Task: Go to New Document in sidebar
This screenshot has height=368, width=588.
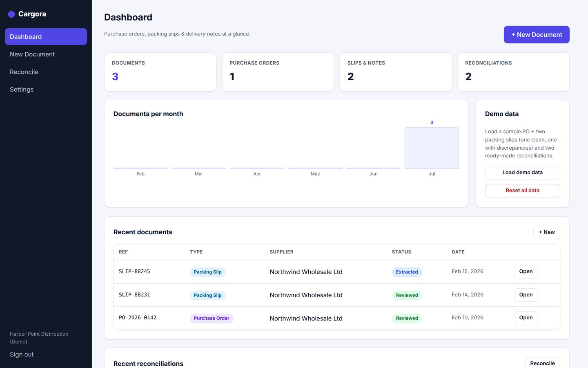Action: click(x=46, y=54)
